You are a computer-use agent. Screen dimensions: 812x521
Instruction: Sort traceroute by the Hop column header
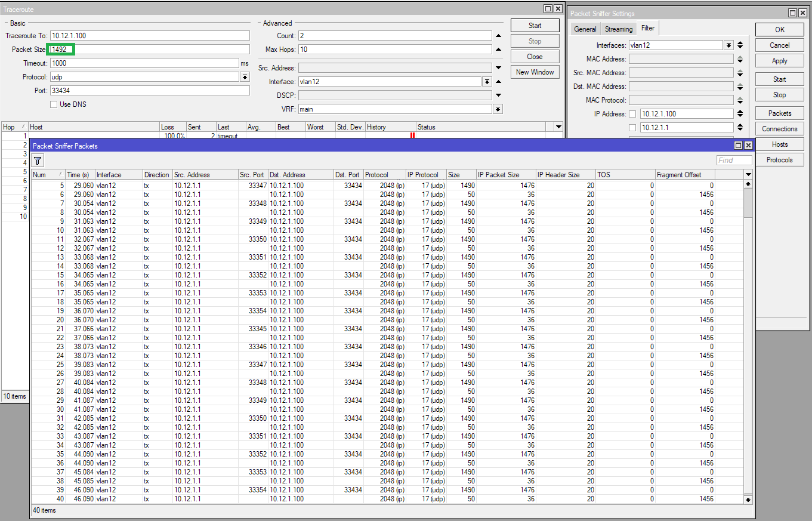click(15, 127)
